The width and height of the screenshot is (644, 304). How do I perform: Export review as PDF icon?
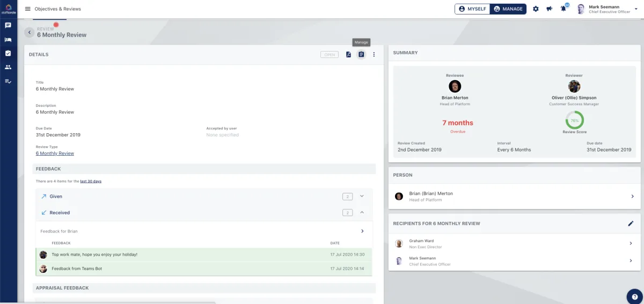coord(348,54)
